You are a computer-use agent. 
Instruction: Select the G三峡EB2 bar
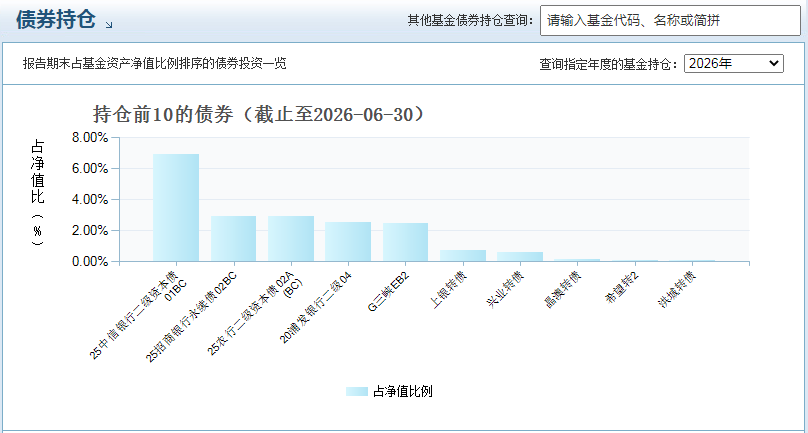point(406,242)
